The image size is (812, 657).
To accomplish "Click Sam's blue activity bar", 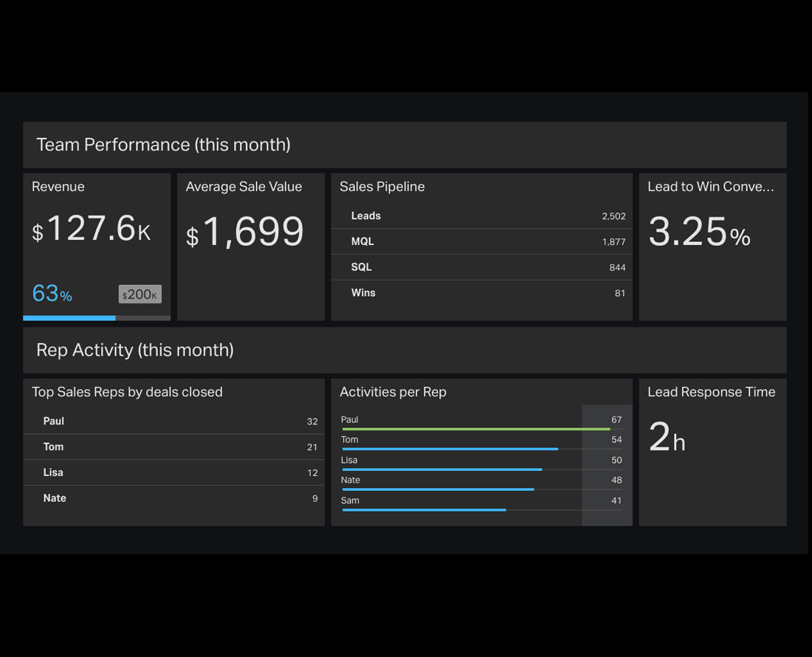I will click(x=424, y=510).
